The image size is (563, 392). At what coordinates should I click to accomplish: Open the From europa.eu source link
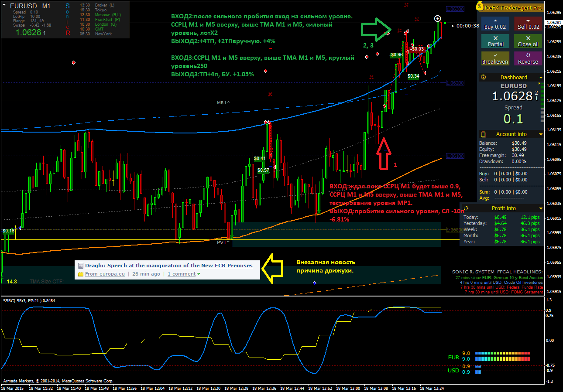[x=105, y=274]
